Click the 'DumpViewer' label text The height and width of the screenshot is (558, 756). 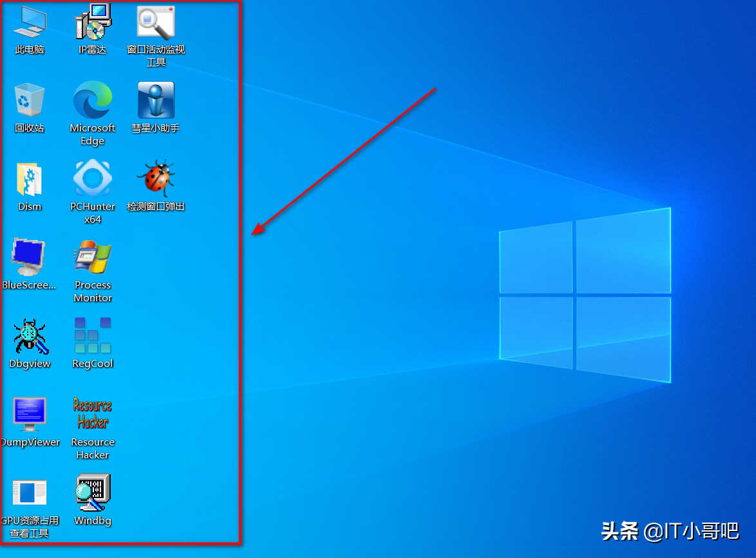tap(30, 442)
